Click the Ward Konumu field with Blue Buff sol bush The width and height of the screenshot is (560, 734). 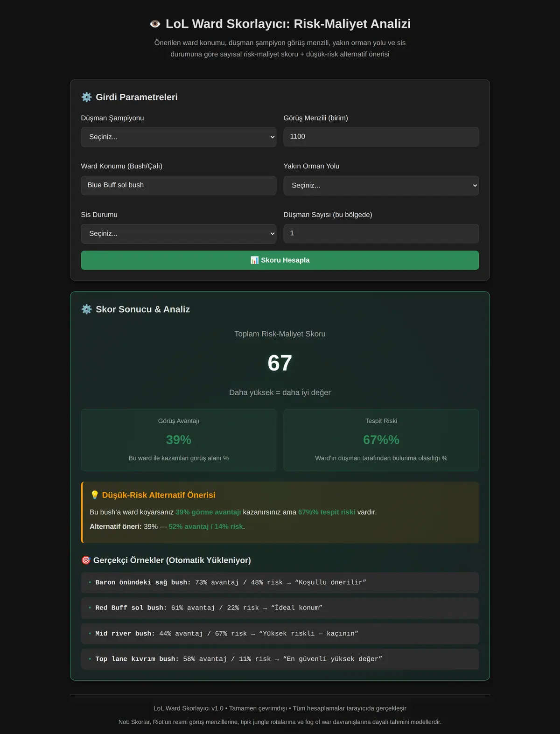tap(179, 185)
